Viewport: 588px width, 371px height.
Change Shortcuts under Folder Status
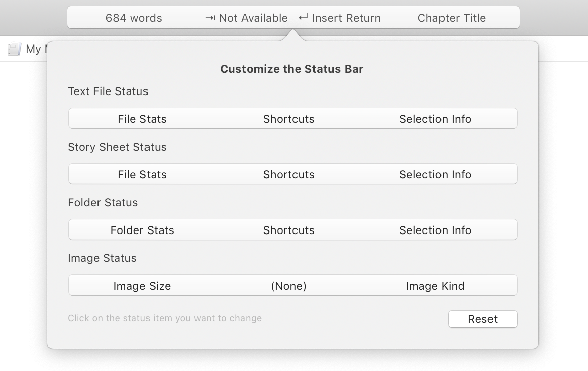289,230
